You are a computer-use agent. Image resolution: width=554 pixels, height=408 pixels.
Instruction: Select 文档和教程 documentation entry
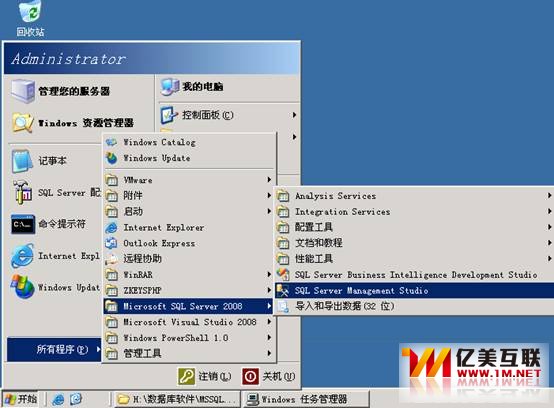414,243
